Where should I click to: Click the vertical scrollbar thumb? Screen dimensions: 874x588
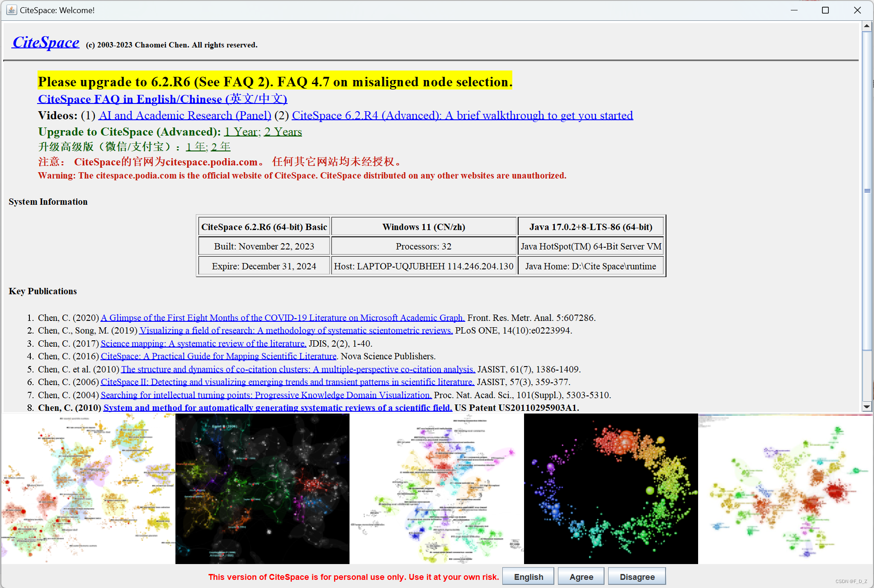[x=867, y=190]
